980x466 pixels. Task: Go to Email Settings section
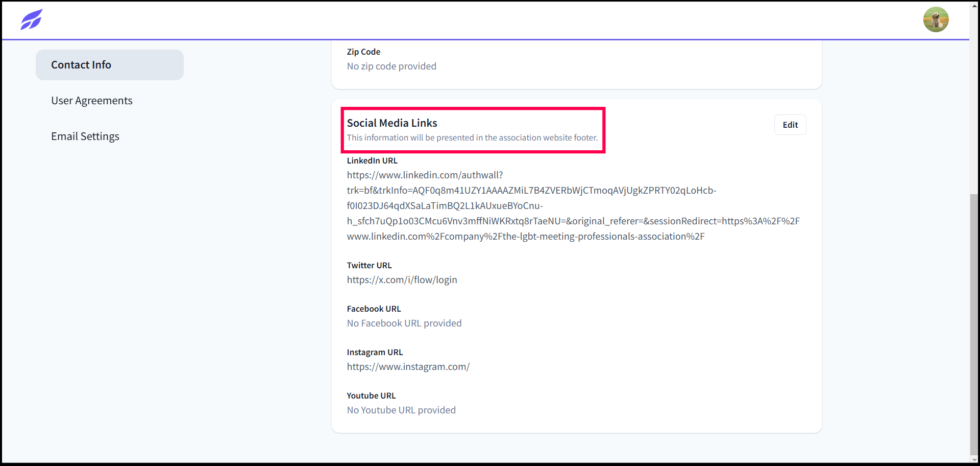pos(85,136)
